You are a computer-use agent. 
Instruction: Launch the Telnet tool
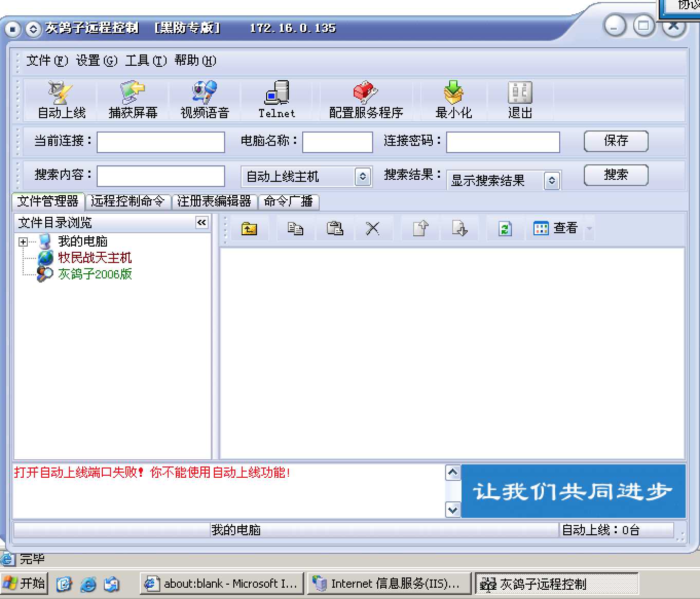point(277,101)
